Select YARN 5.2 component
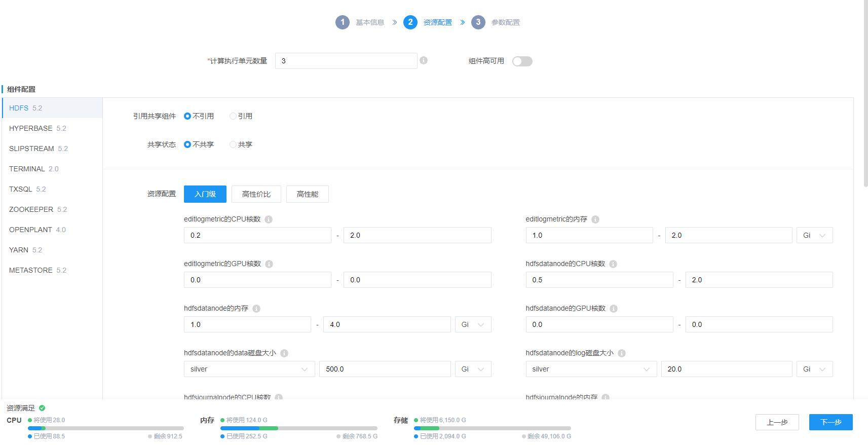 coord(52,250)
